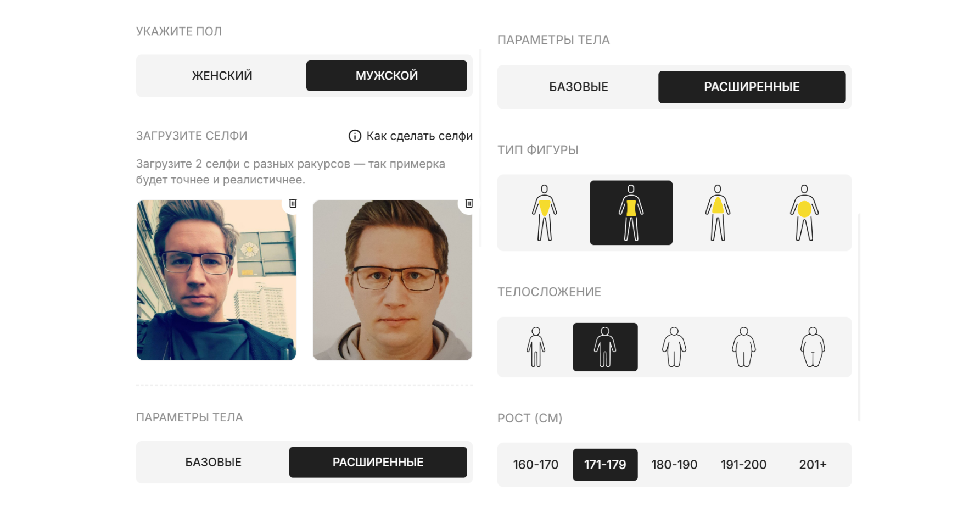
Task: Open РАСШИРЕННЫЕ tab in right body parameters
Action: click(x=752, y=87)
